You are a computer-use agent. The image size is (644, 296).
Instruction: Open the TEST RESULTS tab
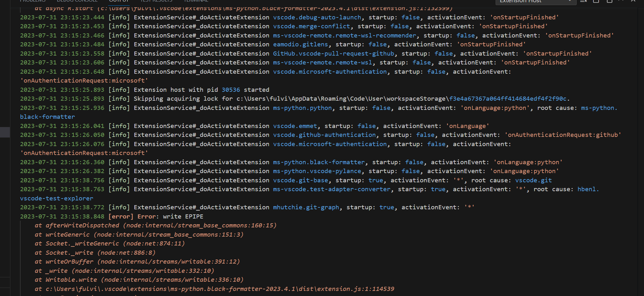(x=156, y=1)
